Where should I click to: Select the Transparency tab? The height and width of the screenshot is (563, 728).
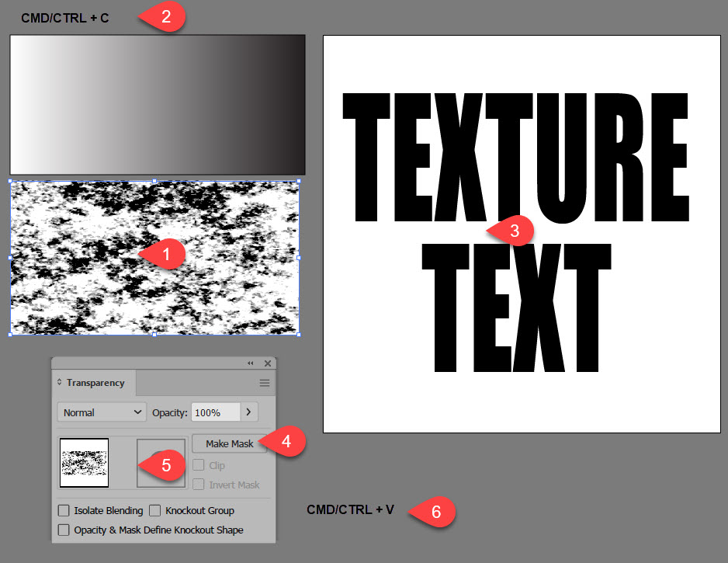[95, 382]
